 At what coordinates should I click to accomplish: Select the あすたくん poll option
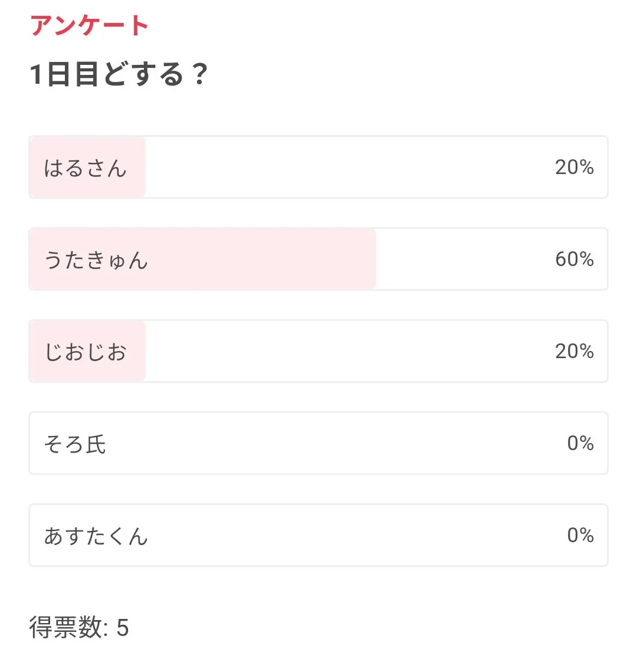pos(318,536)
